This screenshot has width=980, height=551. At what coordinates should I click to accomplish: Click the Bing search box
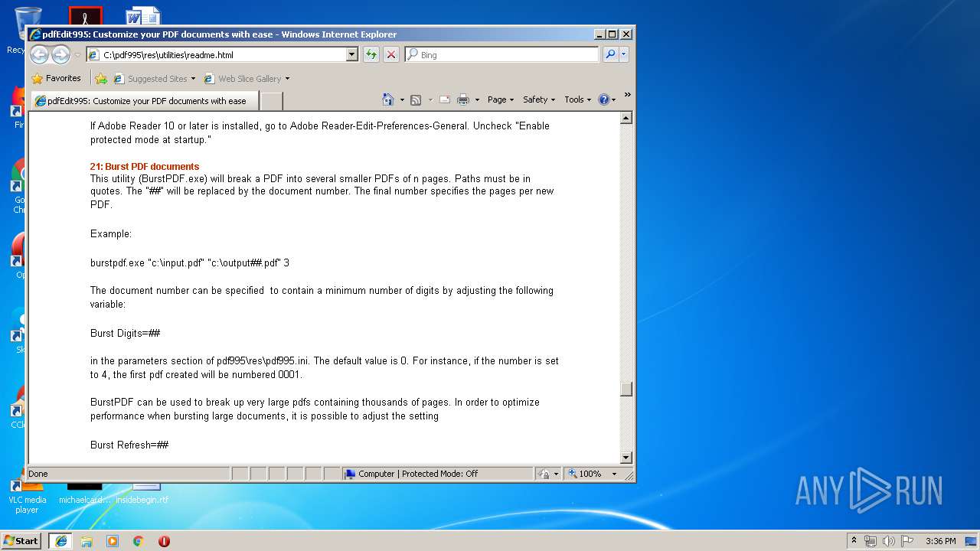[502, 54]
